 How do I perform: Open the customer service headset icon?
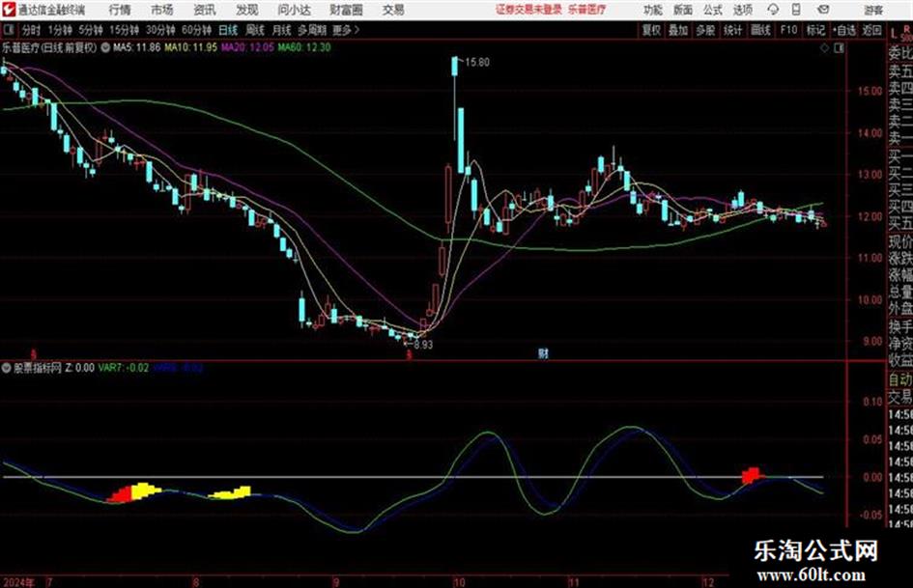773,10
